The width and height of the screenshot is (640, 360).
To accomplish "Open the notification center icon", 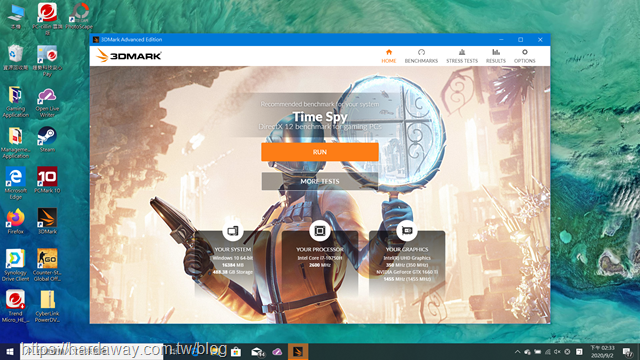I will click(x=627, y=351).
